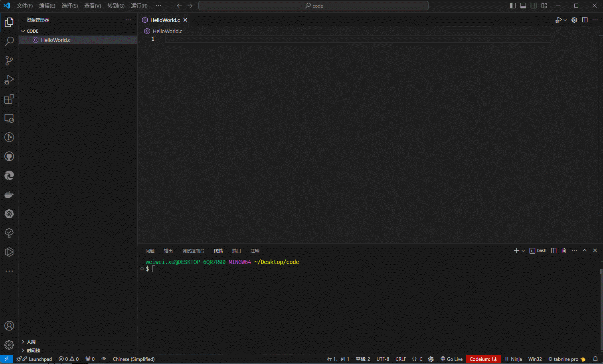Screen dimensions: 603x364
Task: Open the 文件(F) menu
Action: point(24,6)
